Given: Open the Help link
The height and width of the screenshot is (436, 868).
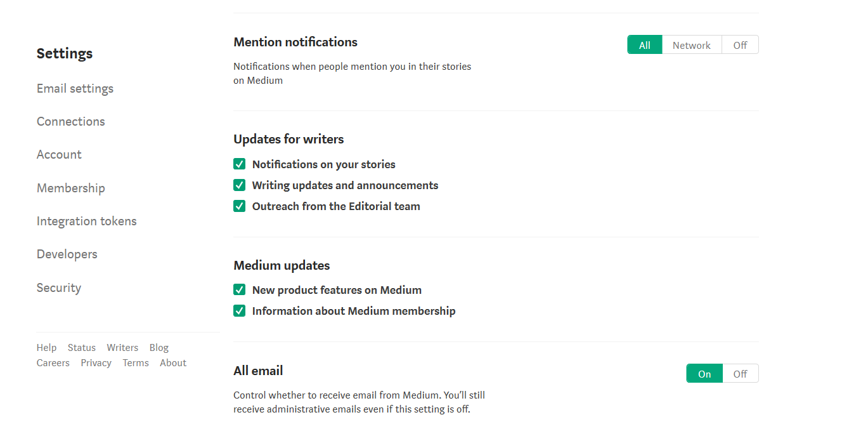Looking at the screenshot, I should coord(46,347).
